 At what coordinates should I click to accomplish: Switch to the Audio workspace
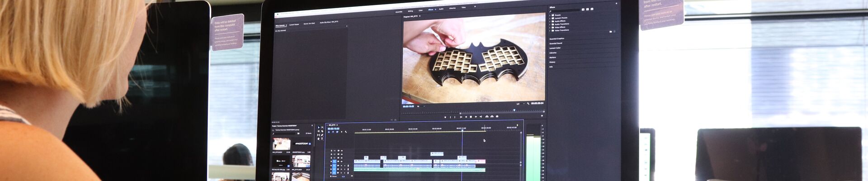click(441, 9)
